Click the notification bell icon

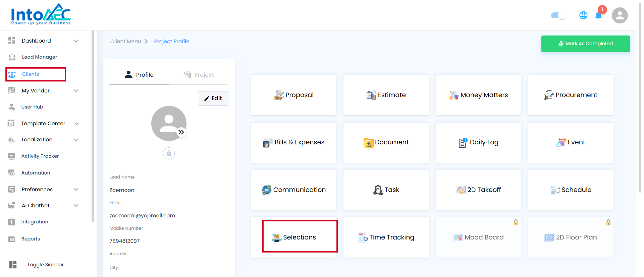point(598,16)
